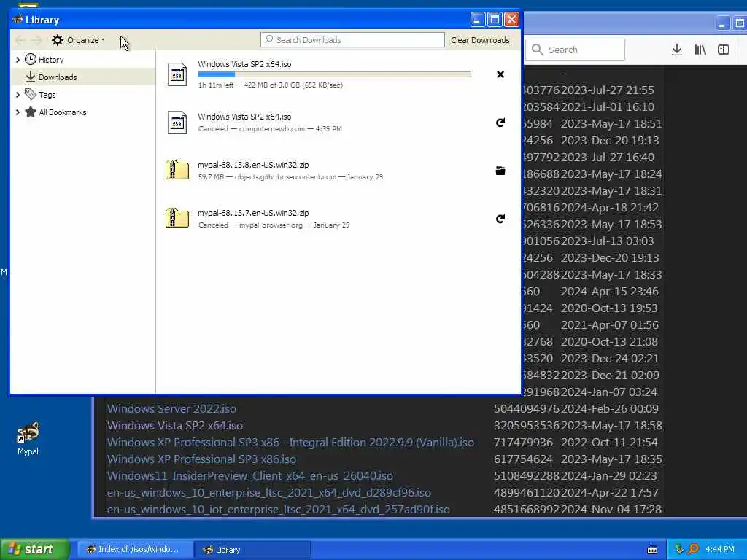Click the status text '1h 11m left — 422 MB'
This screenshot has width=747, height=560.
click(x=270, y=85)
